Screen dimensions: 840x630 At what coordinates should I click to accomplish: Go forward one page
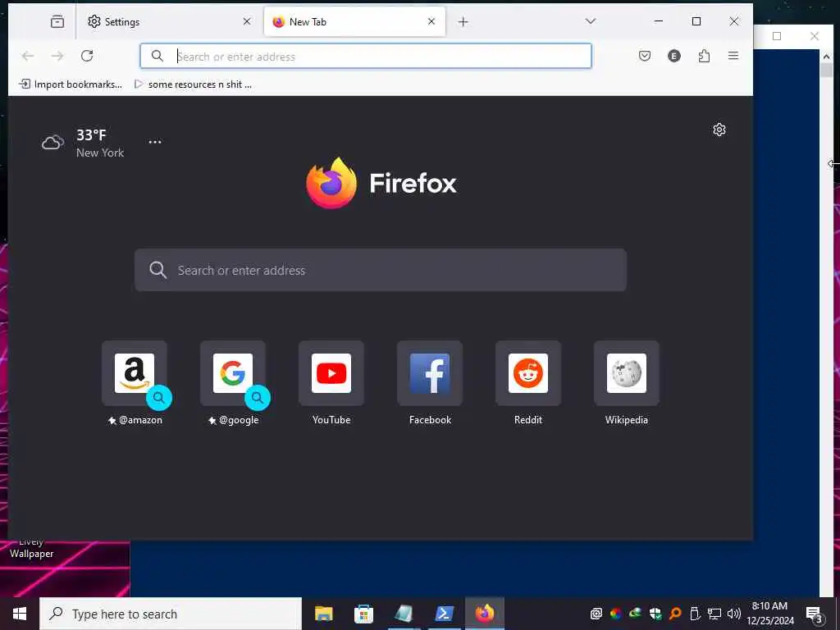tap(57, 56)
